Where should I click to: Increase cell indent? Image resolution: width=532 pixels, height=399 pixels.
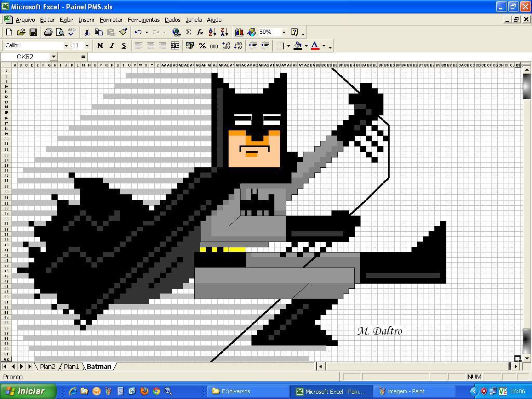[x=265, y=46]
